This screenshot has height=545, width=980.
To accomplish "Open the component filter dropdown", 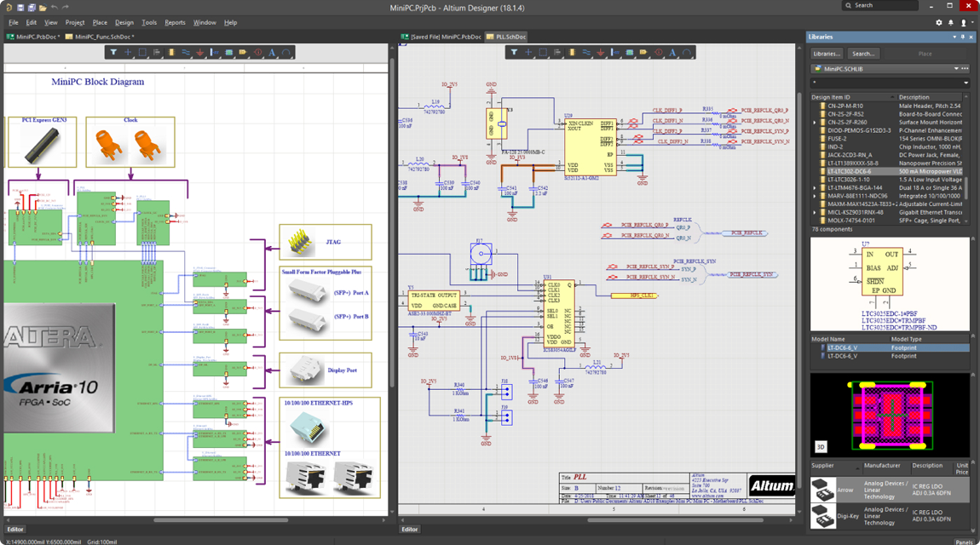I will pos(966,83).
